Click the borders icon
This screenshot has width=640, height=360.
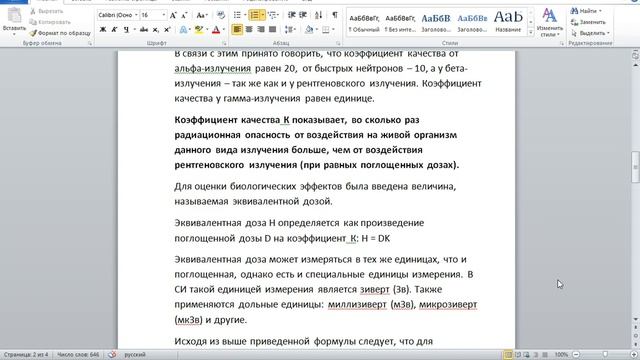(325, 29)
